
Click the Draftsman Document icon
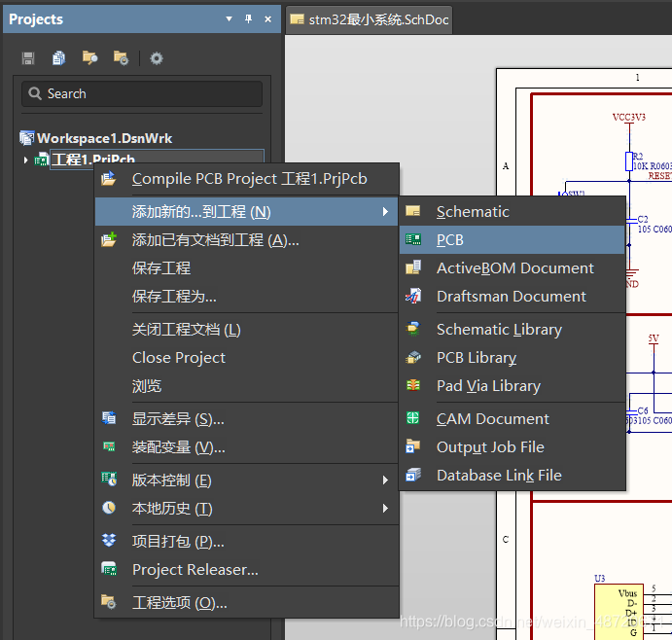pyautogui.click(x=413, y=296)
